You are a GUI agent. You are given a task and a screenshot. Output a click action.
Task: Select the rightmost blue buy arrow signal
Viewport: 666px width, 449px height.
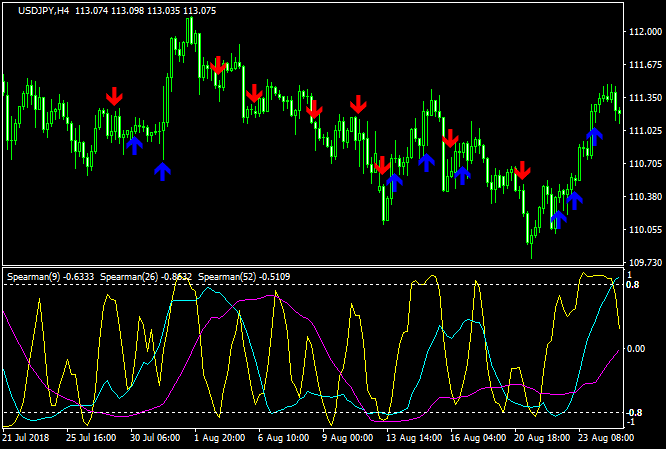pyautogui.click(x=595, y=136)
